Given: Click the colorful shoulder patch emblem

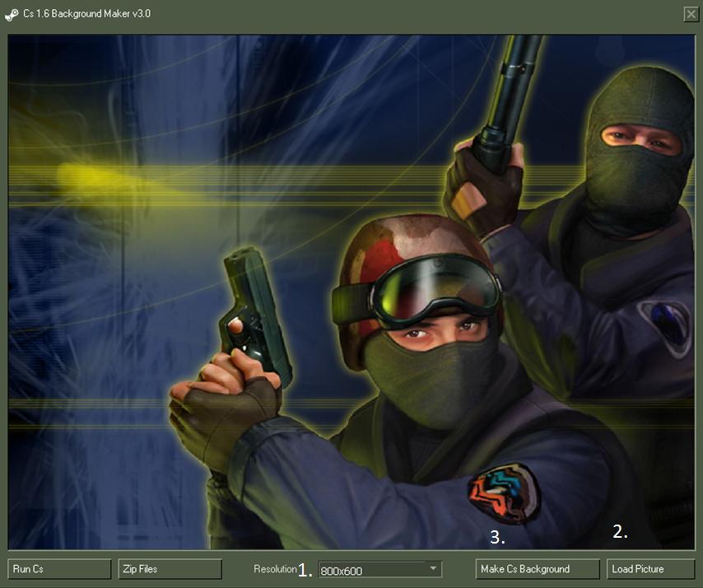Looking at the screenshot, I should pyautogui.click(x=503, y=493).
